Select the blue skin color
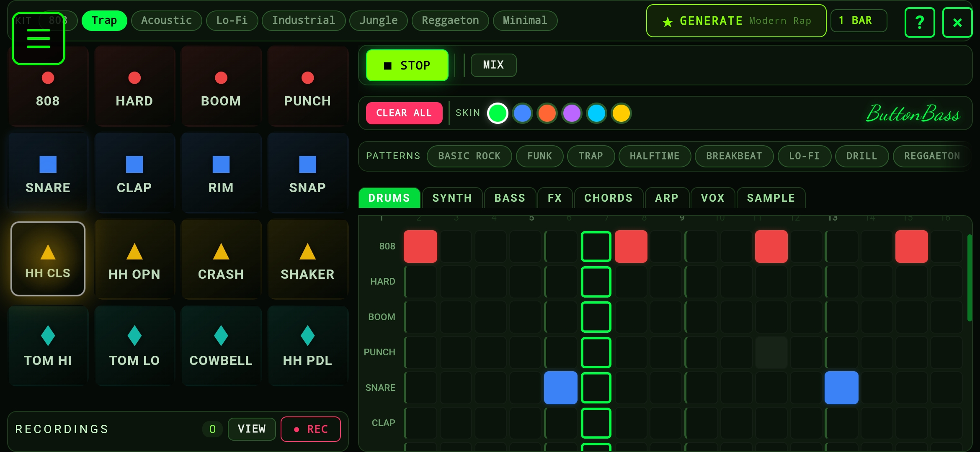980x452 pixels. (522, 113)
